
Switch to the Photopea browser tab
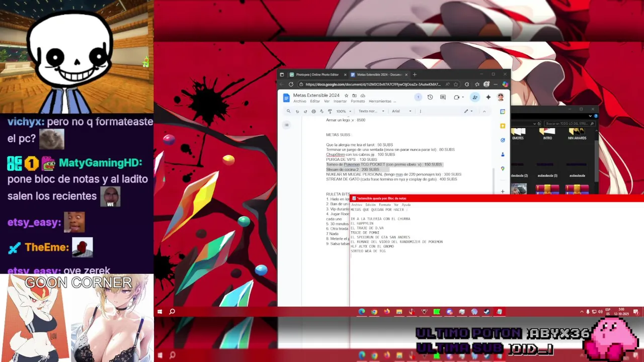(x=317, y=74)
